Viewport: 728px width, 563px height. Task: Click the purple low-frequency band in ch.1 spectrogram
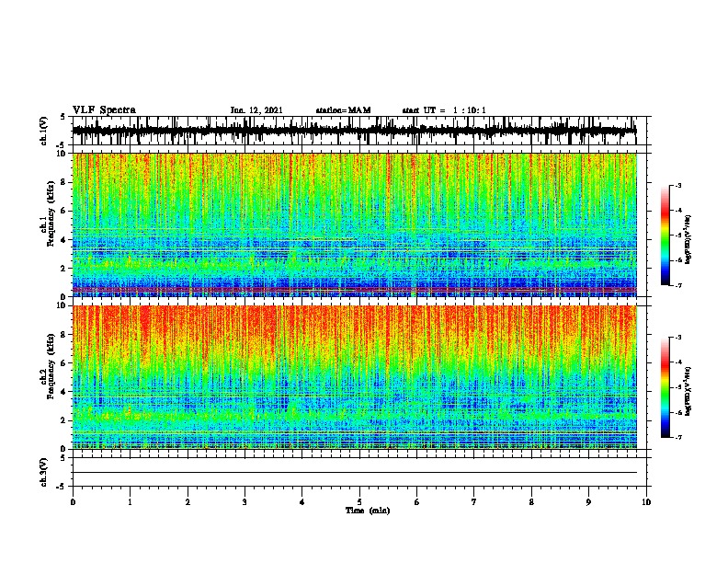[x=354, y=290]
